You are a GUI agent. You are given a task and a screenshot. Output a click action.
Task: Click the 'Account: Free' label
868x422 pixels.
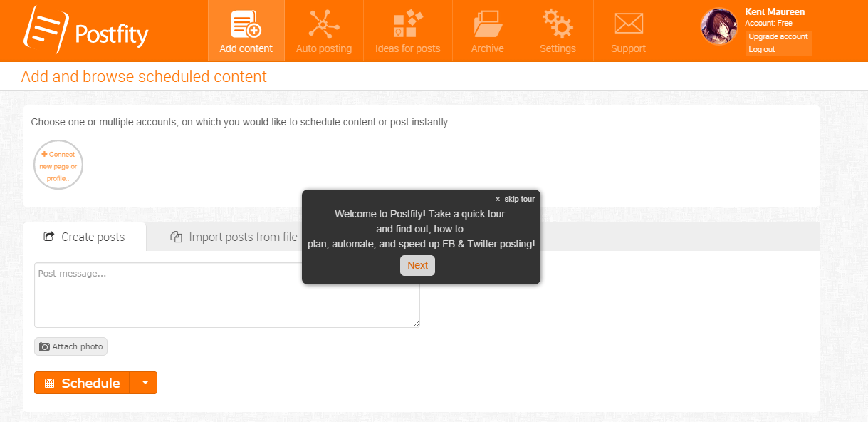(x=768, y=23)
